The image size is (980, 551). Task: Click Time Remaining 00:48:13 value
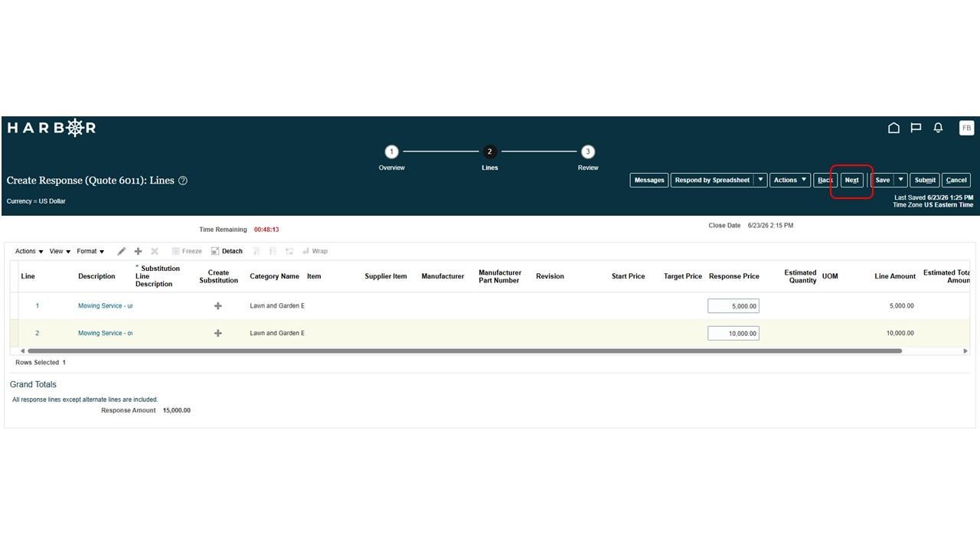coord(266,230)
